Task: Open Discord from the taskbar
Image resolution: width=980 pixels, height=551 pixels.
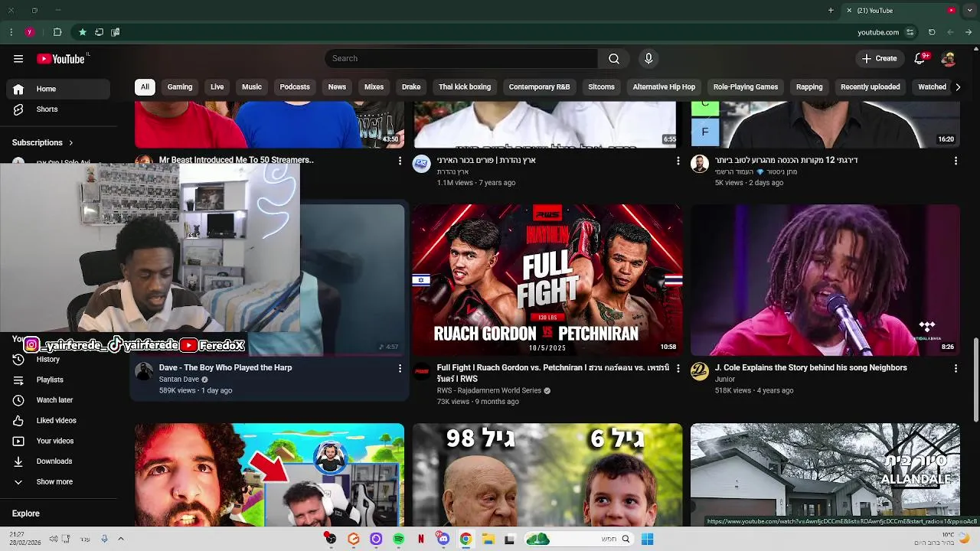Action: click(x=443, y=539)
